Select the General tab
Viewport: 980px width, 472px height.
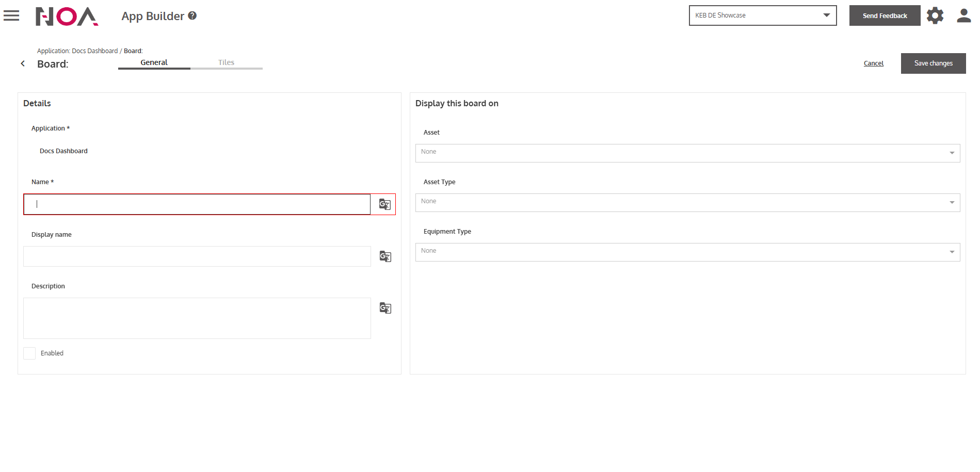point(154,62)
